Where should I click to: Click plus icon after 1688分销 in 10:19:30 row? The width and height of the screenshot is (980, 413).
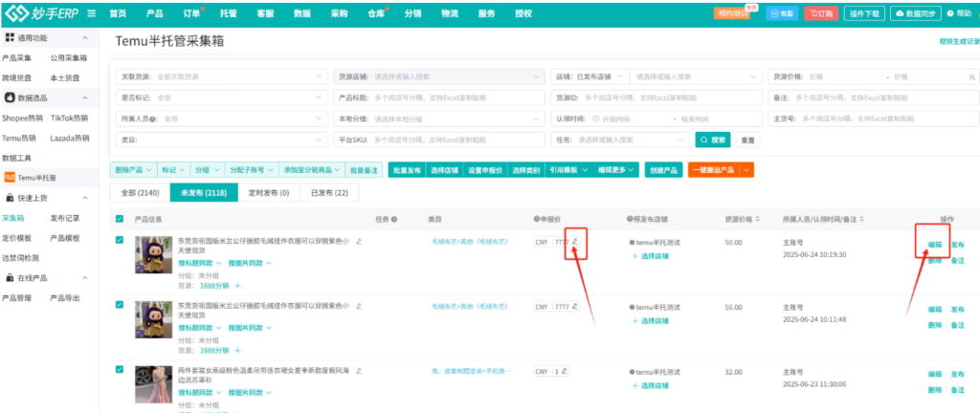coord(237,286)
